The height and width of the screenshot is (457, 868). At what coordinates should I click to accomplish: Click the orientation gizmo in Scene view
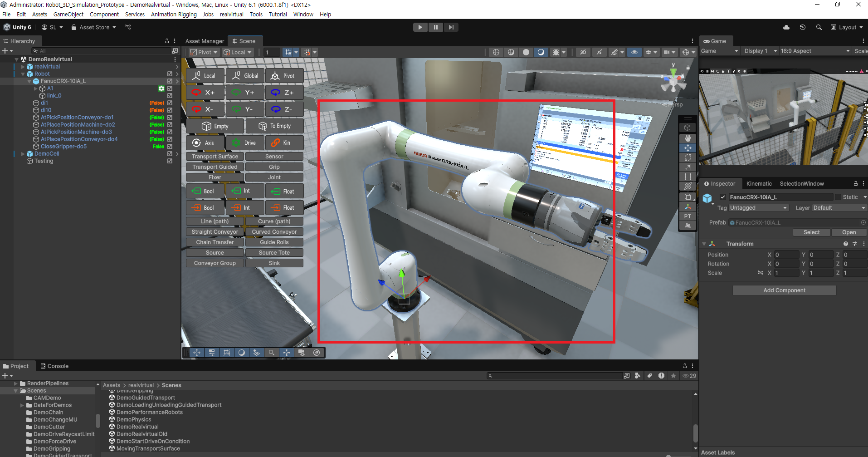pos(673,82)
